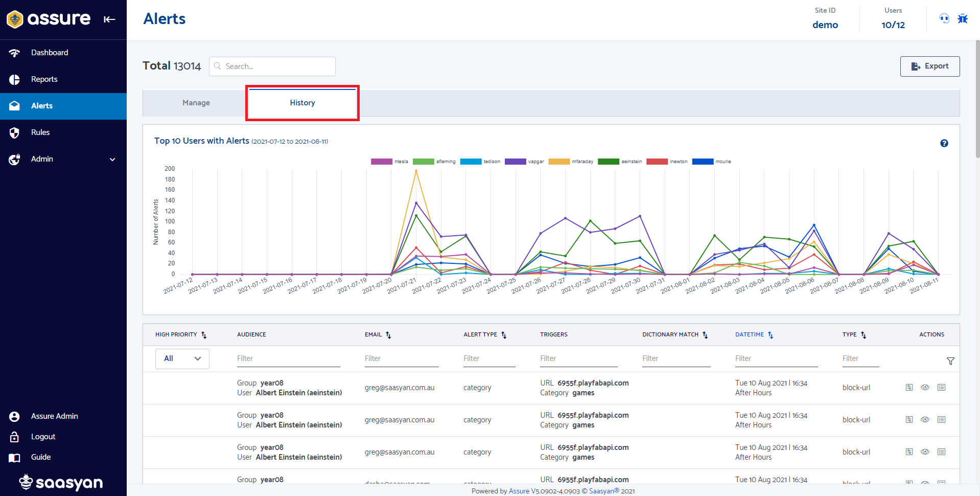This screenshot has width=980, height=496.
Task: Click the Triggers filter field
Action: coord(579,358)
